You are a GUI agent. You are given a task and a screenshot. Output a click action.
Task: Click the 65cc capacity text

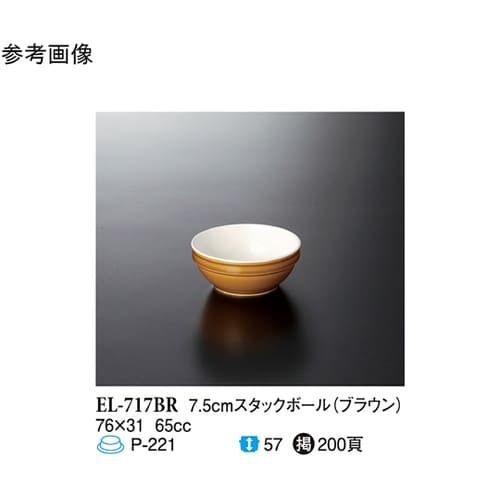click(173, 426)
